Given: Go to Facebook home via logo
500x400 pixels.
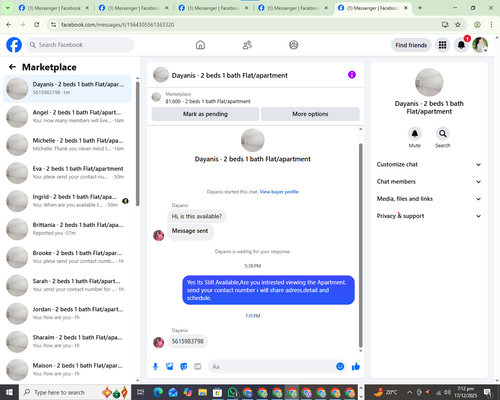Looking at the screenshot, I should pos(14,45).
